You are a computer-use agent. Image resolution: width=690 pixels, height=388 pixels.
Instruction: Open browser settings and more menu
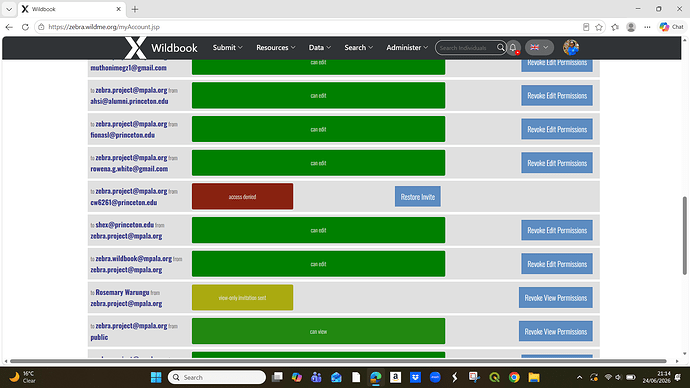click(x=647, y=27)
